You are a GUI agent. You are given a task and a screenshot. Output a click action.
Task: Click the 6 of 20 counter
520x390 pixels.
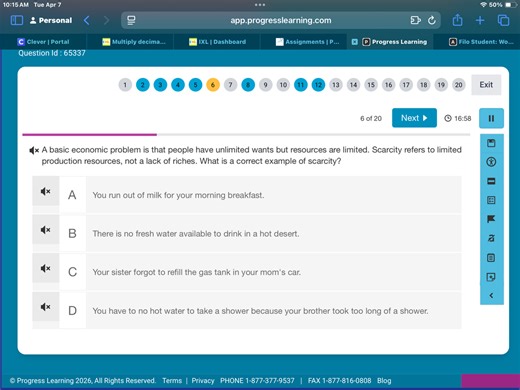(371, 118)
